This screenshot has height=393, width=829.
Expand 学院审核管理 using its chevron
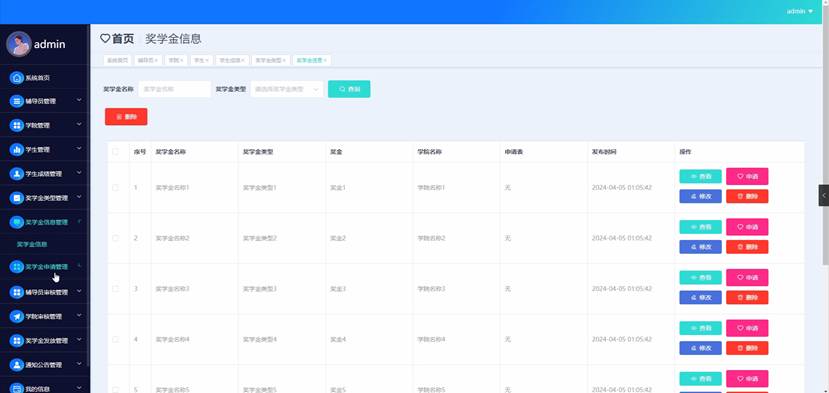click(79, 315)
